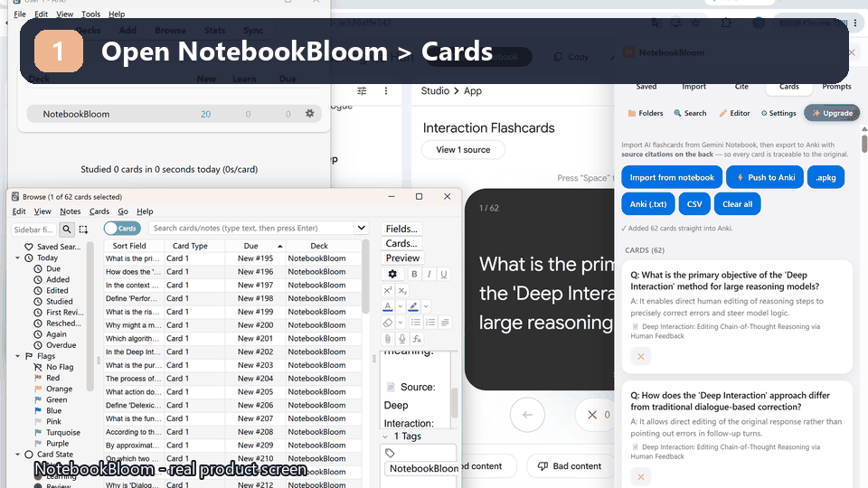Open the equations fx icon
Screen dimensions: 868x488
[x=417, y=339]
